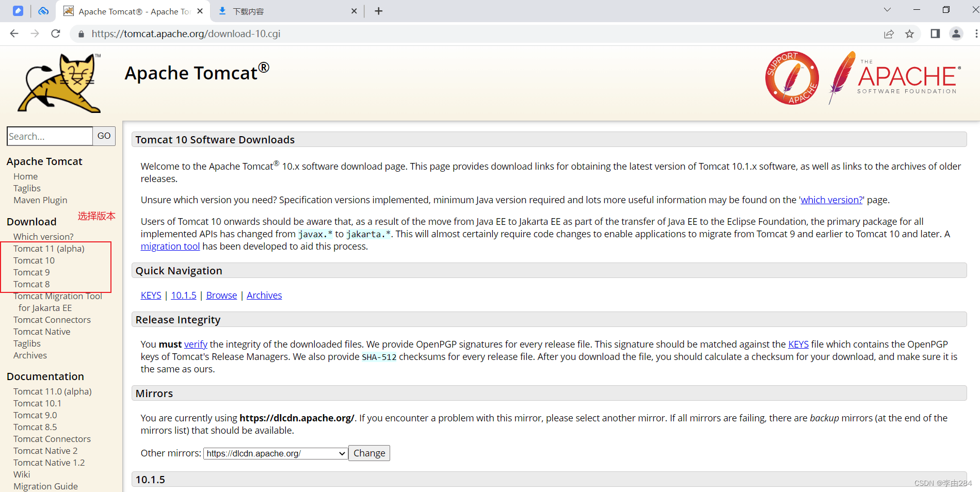Select Tomcat 9 download link
Viewport: 980px width, 492px height.
coord(31,272)
